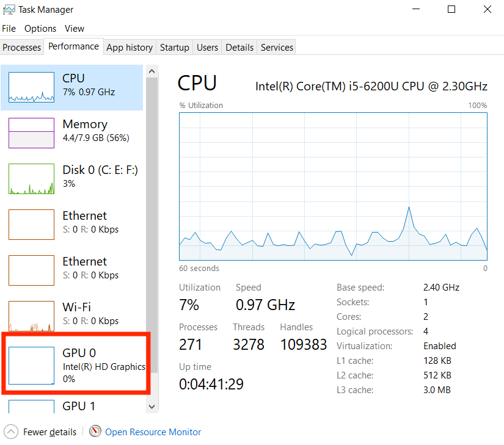The height and width of the screenshot is (445, 504).
Task: Select the Wi-Fi performance entry
Action: point(72,316)
